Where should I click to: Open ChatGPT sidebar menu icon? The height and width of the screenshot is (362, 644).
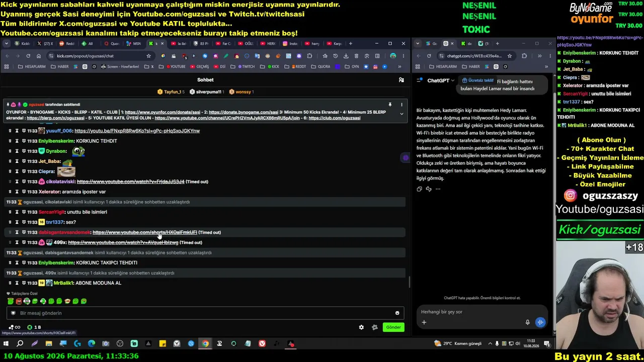click(419, 80)
